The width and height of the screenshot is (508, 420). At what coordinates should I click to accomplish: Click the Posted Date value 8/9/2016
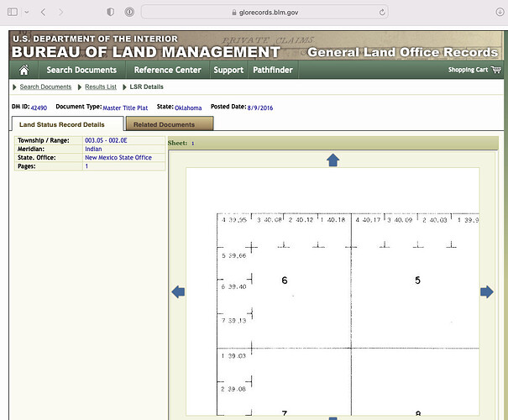[260, 108]
